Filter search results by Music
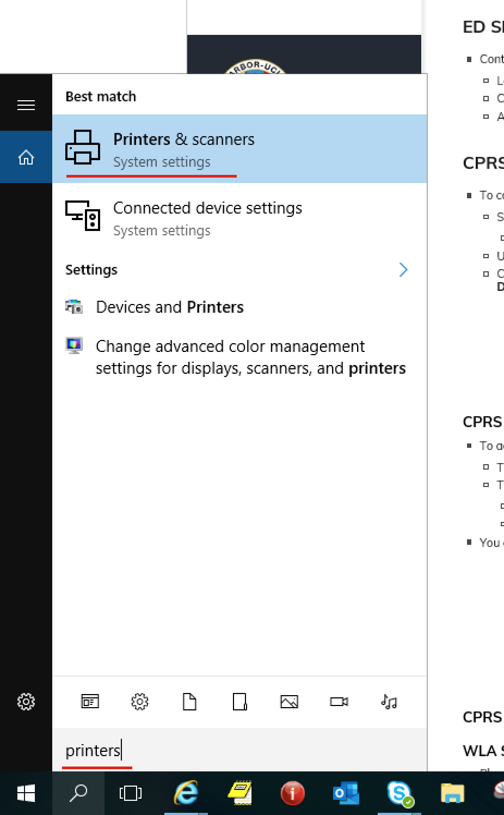The image size is (504, 815). [x=389, y=702]
